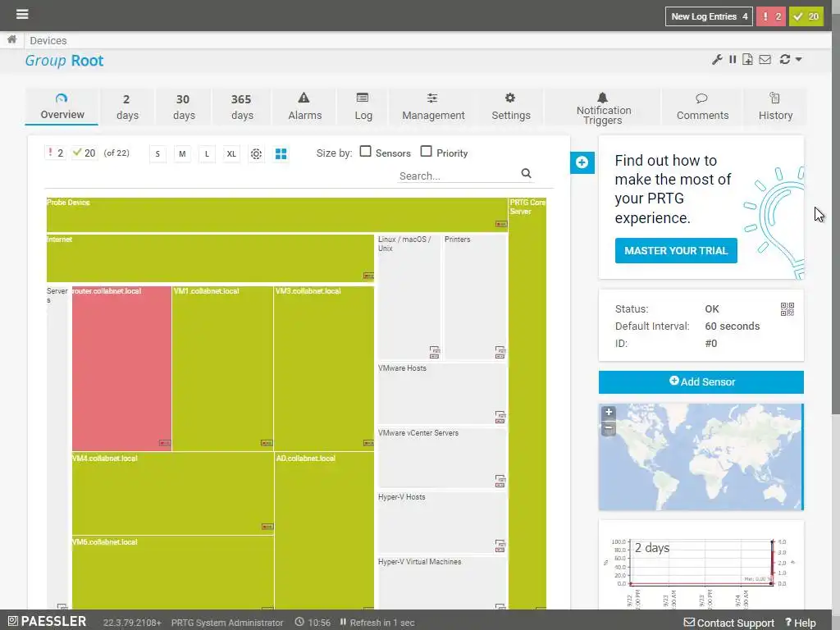Viewport: 840px width, 630px height.
Task: Switch to the sunburst view icon
Action: [x=256, y=153]
